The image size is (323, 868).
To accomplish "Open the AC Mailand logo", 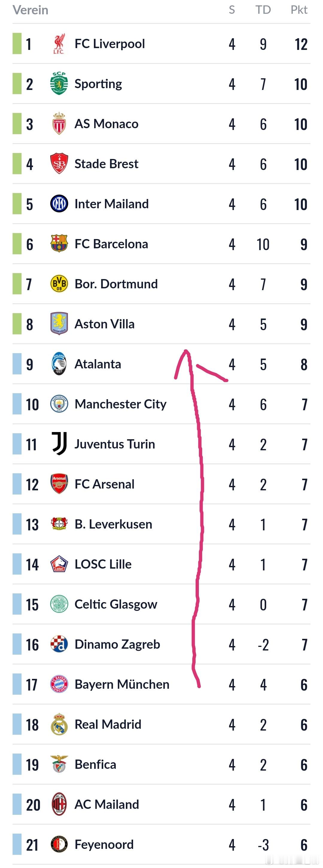I will [59, 804].
